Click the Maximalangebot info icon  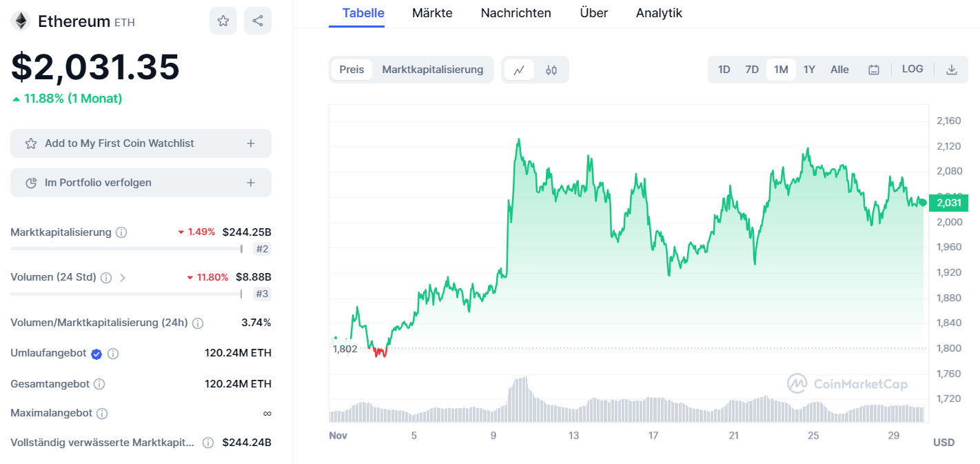point(102,414)
